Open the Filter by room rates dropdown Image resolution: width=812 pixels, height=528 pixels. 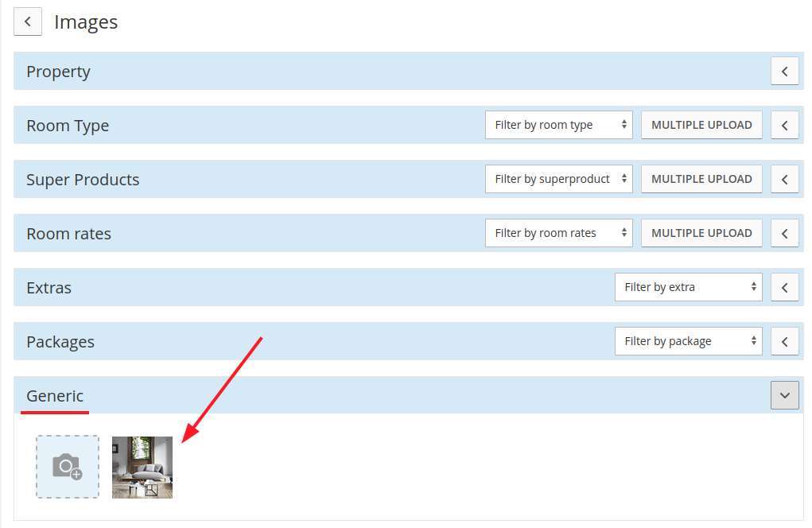point(559,233)
